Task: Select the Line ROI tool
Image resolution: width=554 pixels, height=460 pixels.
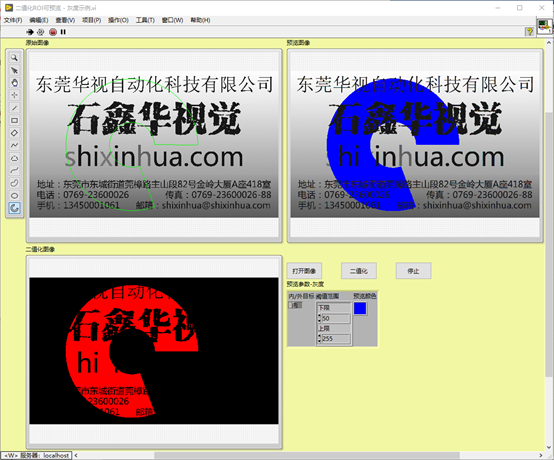Action: click(x=14, y=108)
